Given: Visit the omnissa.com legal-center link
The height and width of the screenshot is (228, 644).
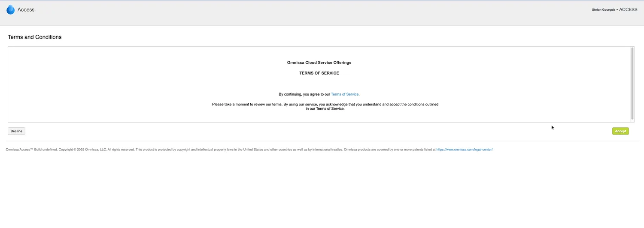Looking at the screenshot, I should click(x=465, y=150).
